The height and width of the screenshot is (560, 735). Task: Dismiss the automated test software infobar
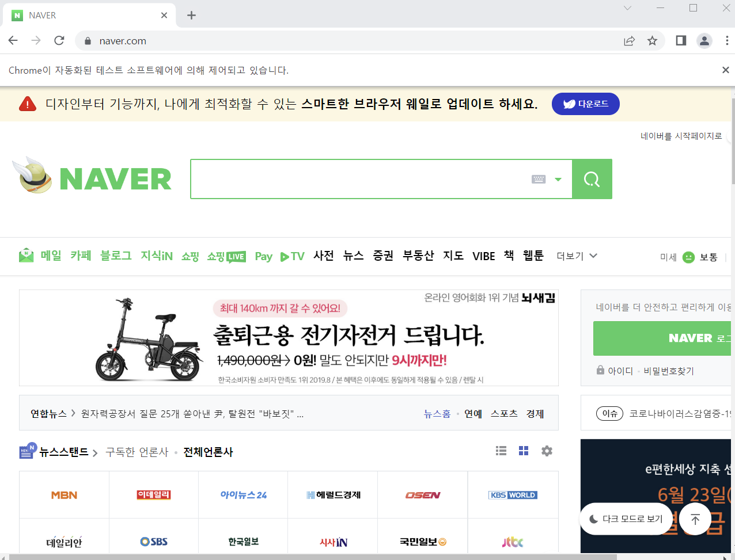725,70
